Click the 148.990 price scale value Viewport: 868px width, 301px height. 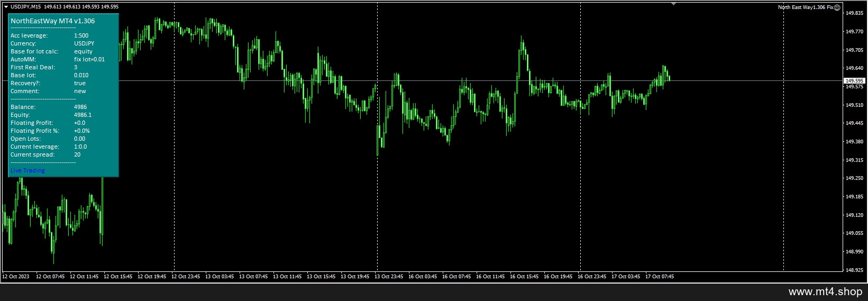tap(854, 252)
